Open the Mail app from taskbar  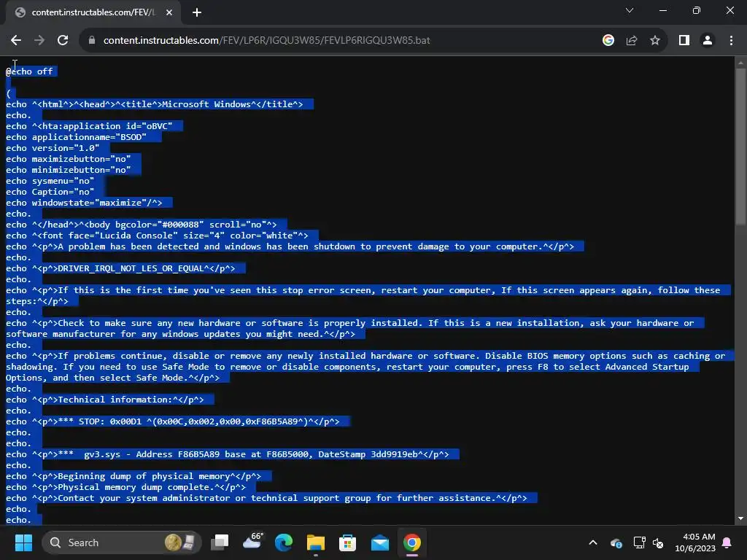pos(379,542)
